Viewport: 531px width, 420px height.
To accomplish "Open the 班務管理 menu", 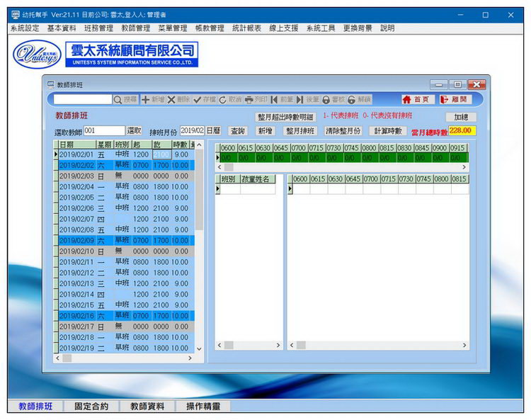I will (x=98, y=28).
